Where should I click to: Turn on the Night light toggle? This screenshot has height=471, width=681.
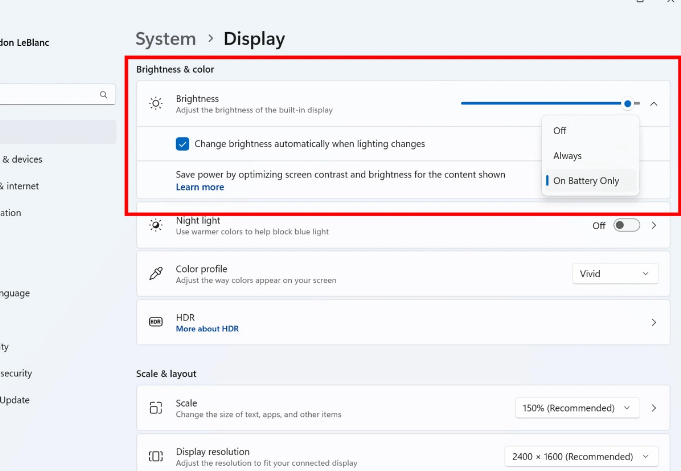[626, 226]
